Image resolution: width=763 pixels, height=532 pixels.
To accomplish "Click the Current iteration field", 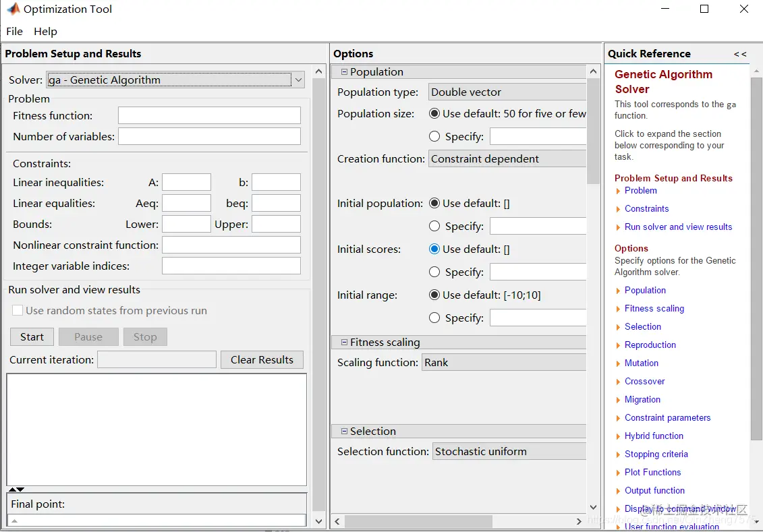I will click(157, 360).
